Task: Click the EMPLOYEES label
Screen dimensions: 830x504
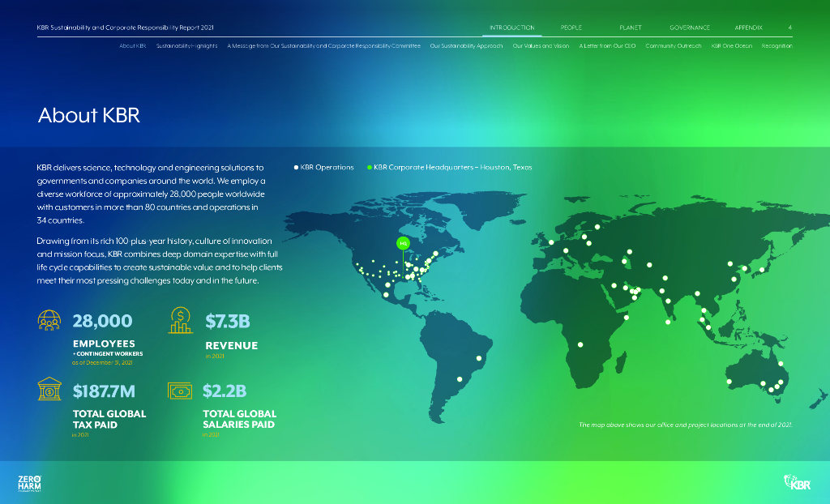Action: [104, 344]
